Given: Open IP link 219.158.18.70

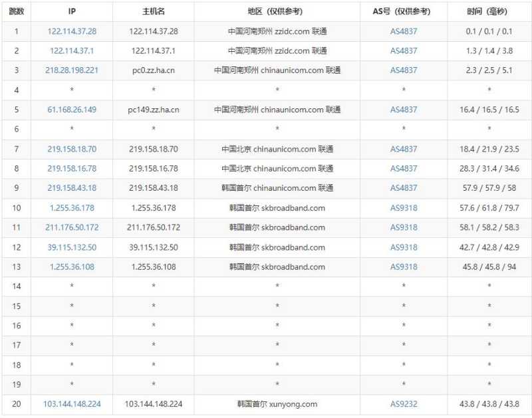Looking at the screenshot, I should 72,149.
